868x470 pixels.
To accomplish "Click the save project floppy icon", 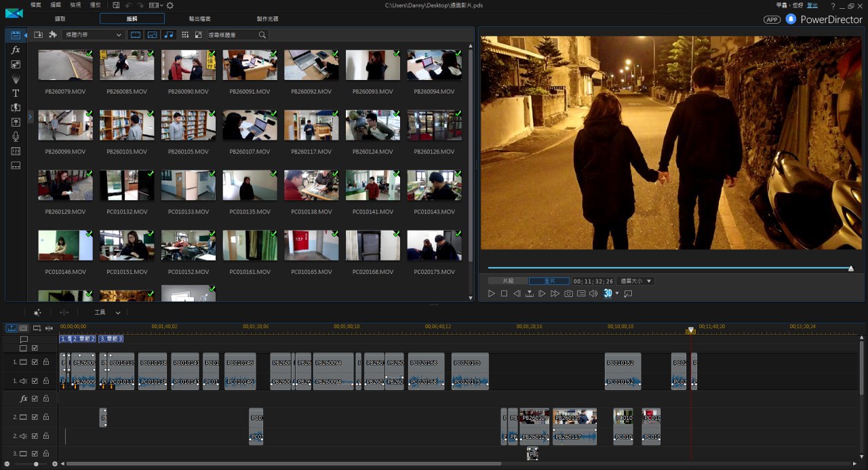I will point(117,5).
